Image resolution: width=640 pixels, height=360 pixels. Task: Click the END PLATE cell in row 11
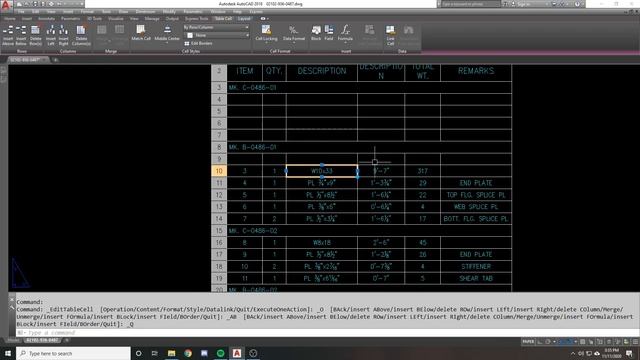point(476,183)
